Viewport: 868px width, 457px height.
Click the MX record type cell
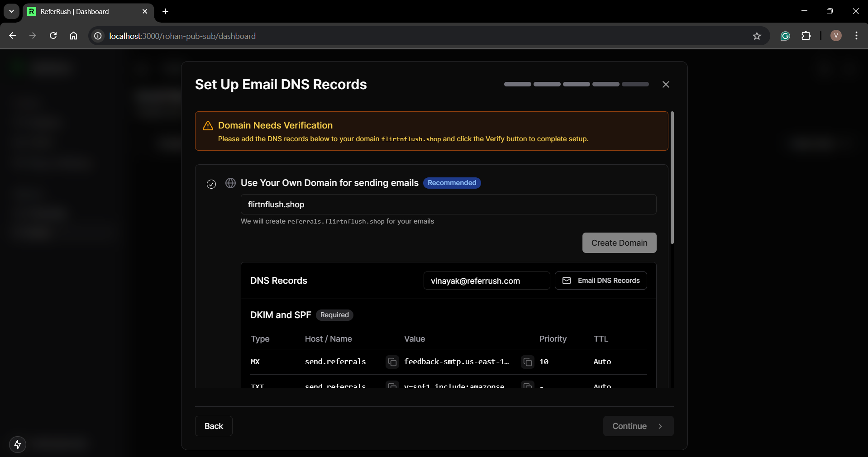(x=255, y=362)
